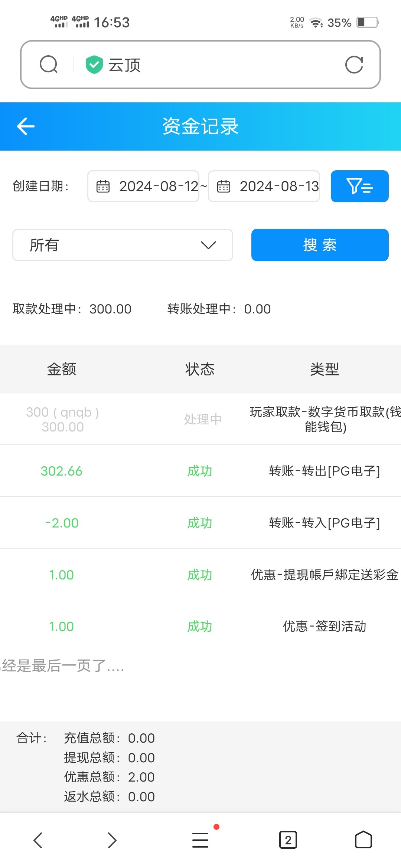Expand the 所有 type dropdown
Image resolution: width=401 pixels, height=868 pixels.
click(123, 245)
